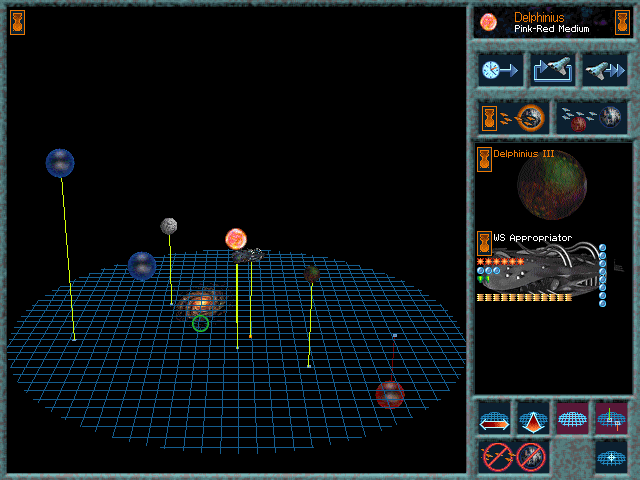640x480 pixels.
Task: Cycle to the next ship button
Action: (553, 70)
